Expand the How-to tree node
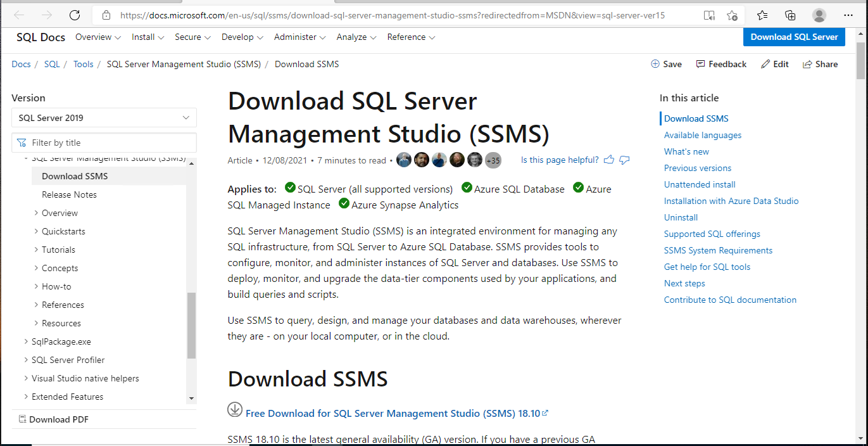 (36, 286)
